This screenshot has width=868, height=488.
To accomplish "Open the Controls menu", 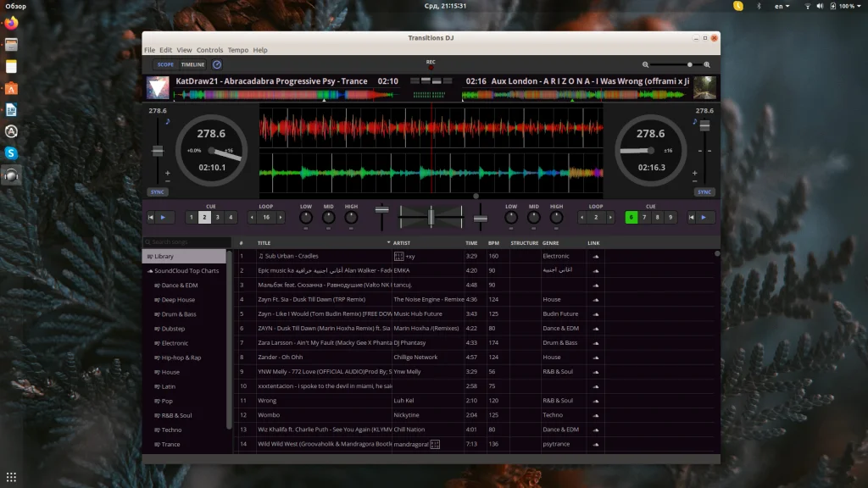I will point(209,50).
